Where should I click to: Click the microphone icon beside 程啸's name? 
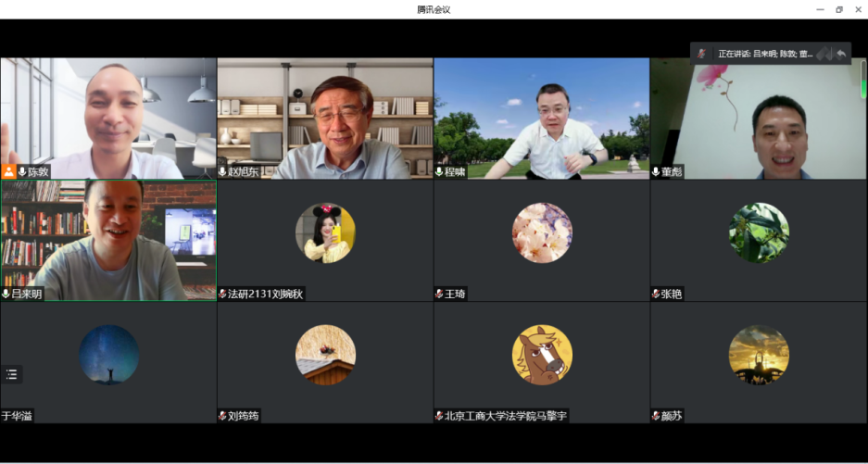(439, 172)
